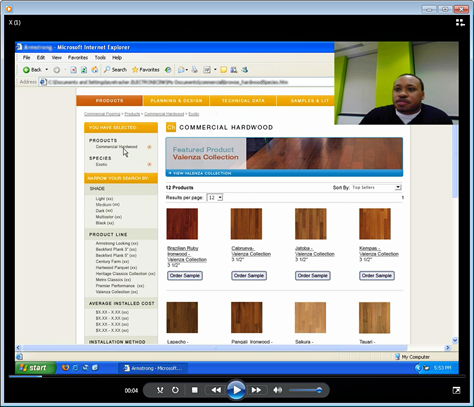Viewport: 474px width, 407px height.
Task: Click the Sakura flooring thumbnail
Action: pos(310,317)
